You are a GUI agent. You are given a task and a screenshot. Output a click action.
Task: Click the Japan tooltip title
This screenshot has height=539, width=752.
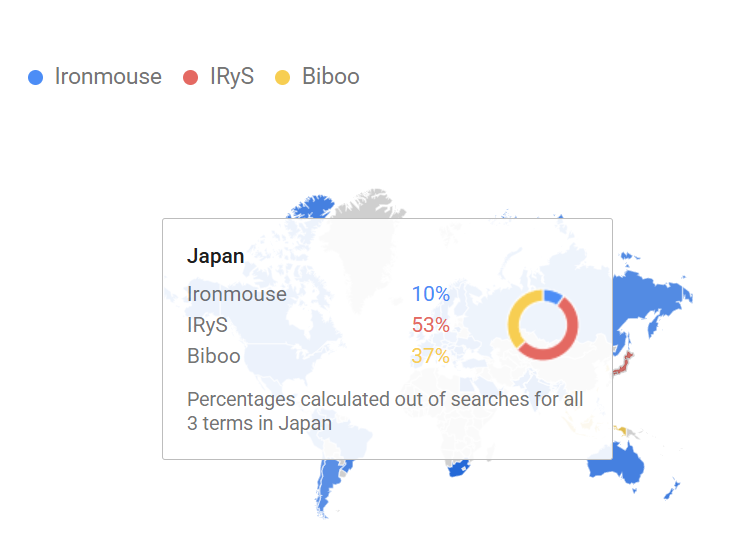click(x=215, y=256)
